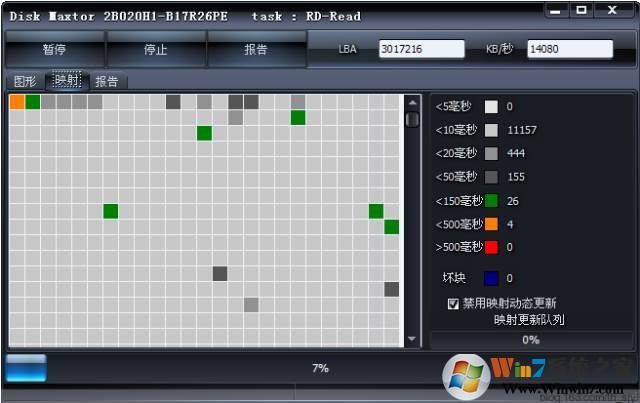
Task: Click the orange block in map grid
Action: (x=17, y=102)
